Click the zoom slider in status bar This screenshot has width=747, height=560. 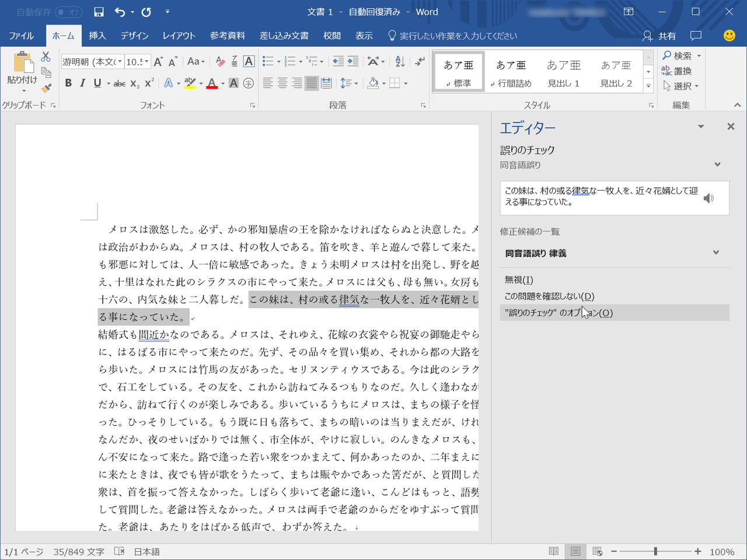pyautogui.click(x=656, y=551)
